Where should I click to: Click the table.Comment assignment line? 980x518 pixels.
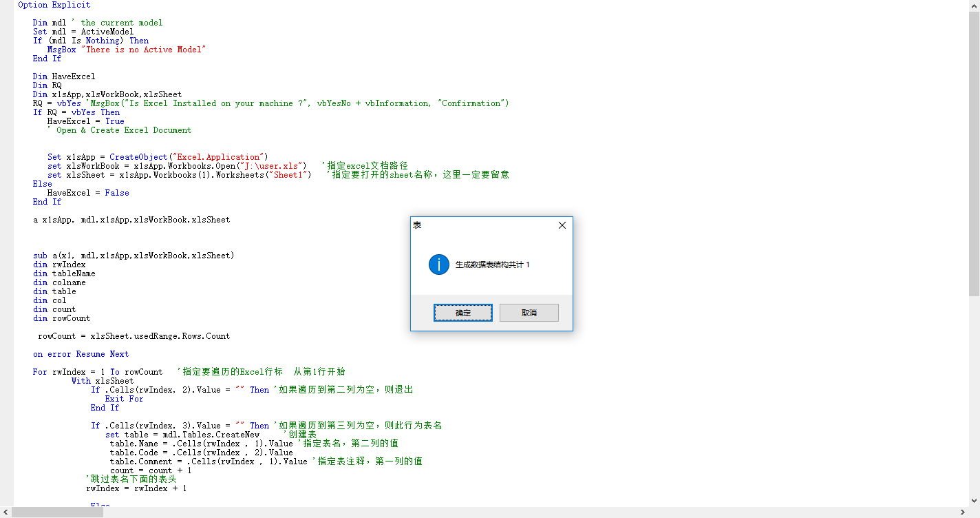pos(266,462)
